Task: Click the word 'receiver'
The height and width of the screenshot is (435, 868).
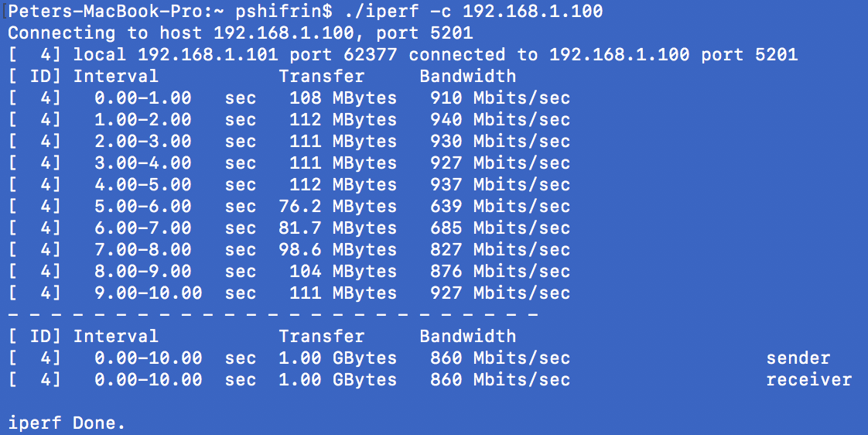Action: point(808,379)
